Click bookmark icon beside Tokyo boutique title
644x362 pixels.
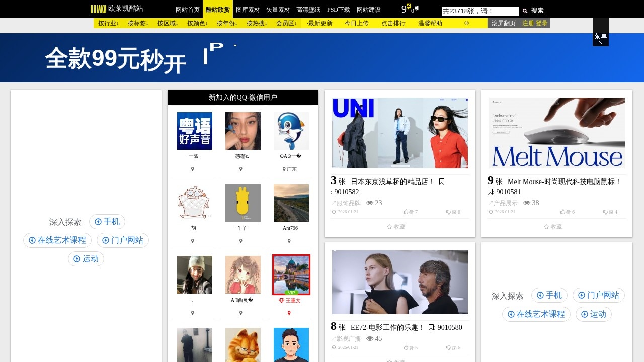[x=442, y=182]
